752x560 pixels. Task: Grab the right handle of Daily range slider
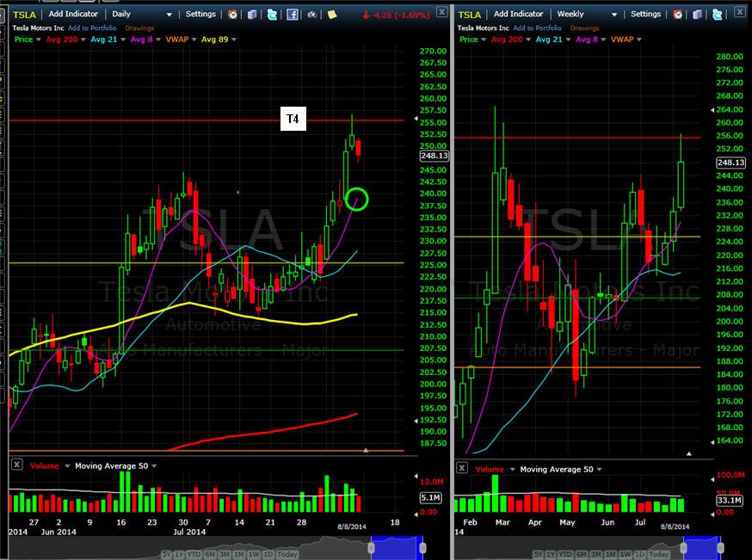422,548
